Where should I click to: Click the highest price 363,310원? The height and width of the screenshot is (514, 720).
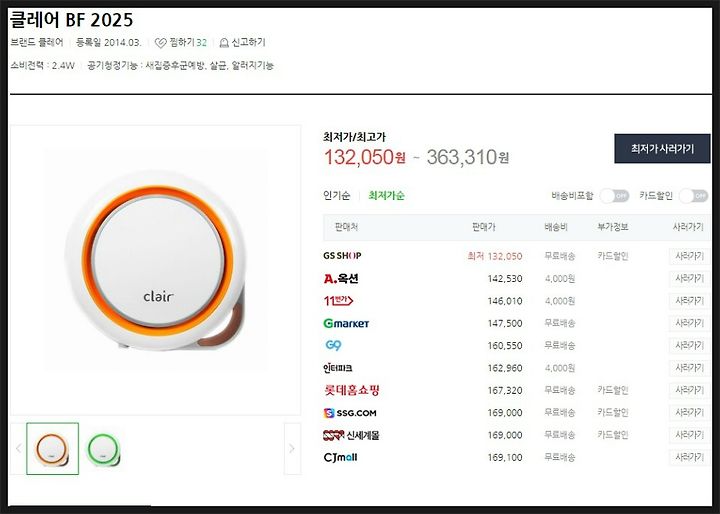pyautogui.click(x=467, y=158)
